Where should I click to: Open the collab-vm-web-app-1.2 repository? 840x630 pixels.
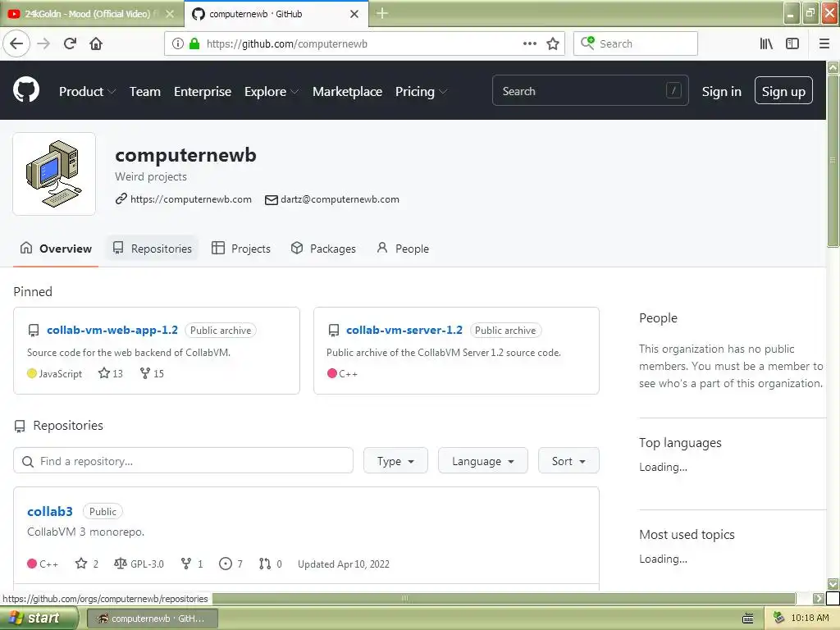pos(112,330)
